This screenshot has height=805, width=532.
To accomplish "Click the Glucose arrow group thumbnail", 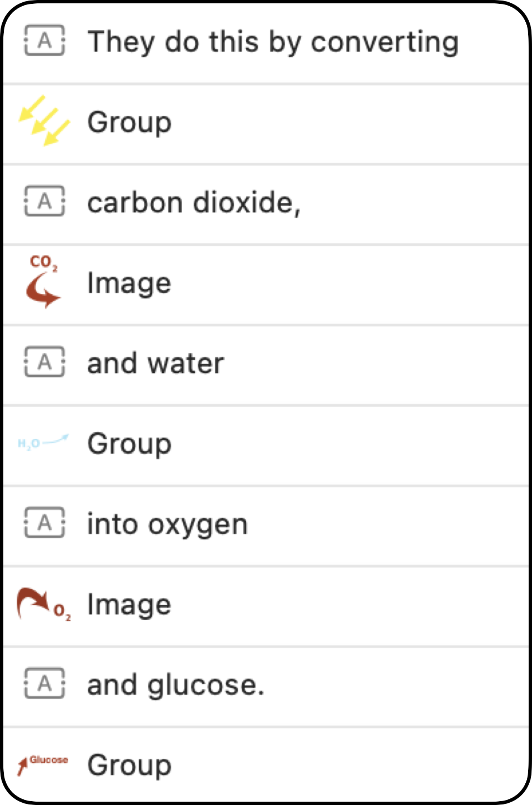I will coord(42,764).
